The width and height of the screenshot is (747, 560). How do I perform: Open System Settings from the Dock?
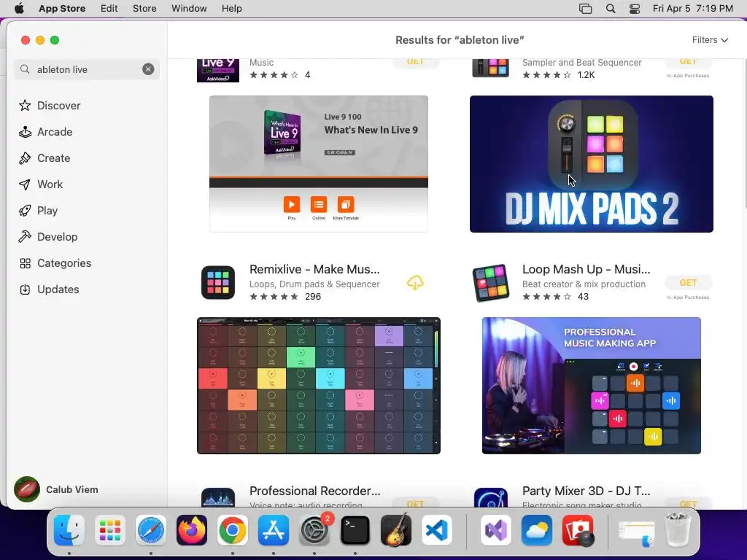314,531
